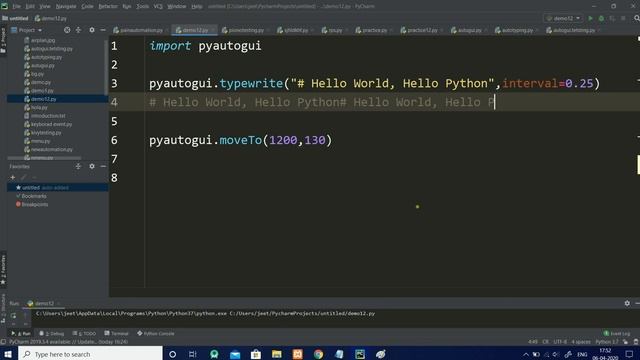Image resolution: width=640 pixels, height=360 pixels.
Task: Open the Help menu
Action: (197, 7)
